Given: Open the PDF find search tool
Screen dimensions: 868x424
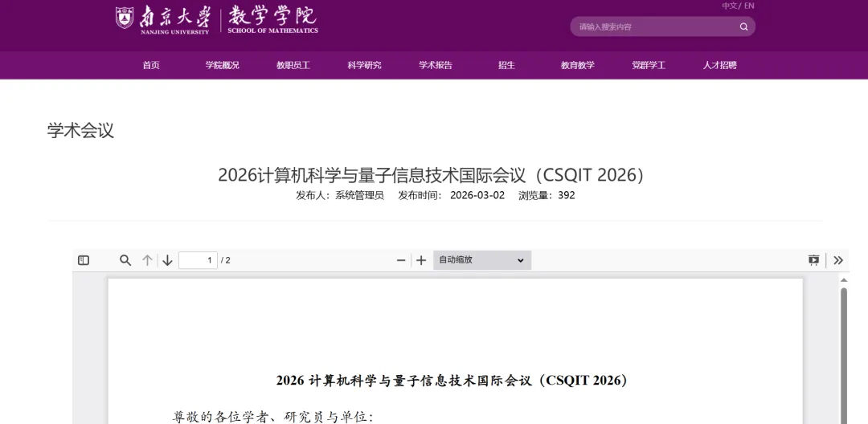Looking at the screenshot, I should 125,260.
